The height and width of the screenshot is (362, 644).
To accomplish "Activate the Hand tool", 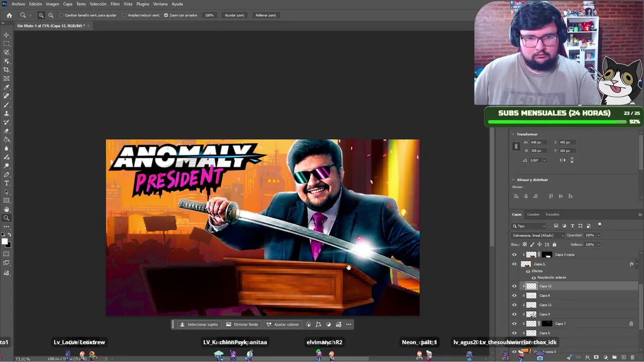I will point(7,209).
